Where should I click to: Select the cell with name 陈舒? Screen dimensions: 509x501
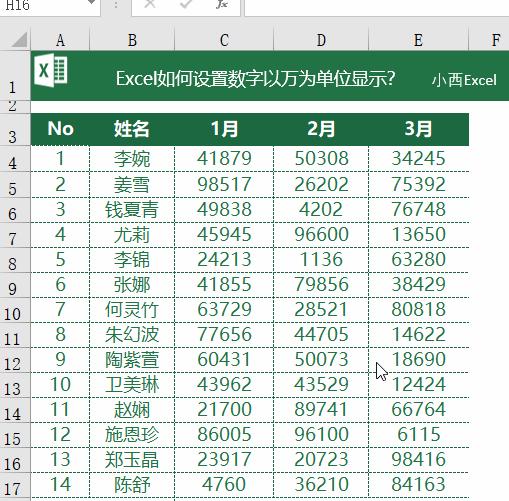pos(132,485)
